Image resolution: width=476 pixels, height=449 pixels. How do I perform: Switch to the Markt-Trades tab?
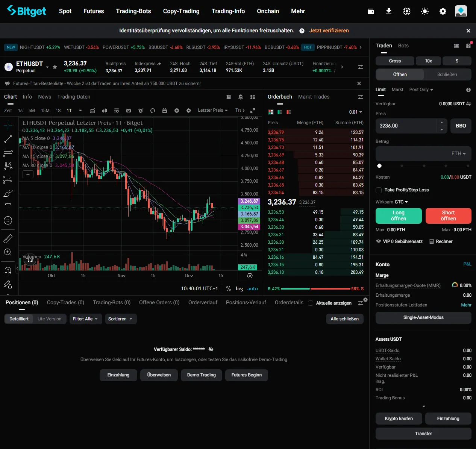click(x=314, y=97)
